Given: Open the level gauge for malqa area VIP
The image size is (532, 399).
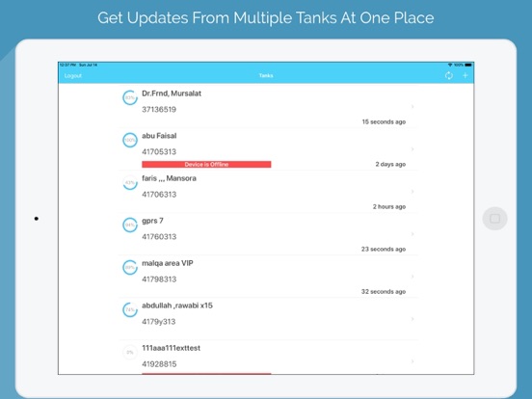Looking at the screenshot, I should tap(130, 267).
